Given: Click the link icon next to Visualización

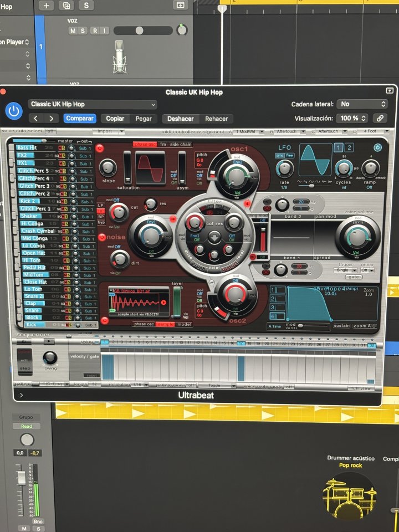Looking at the screenshot, I should pos(380,118).
